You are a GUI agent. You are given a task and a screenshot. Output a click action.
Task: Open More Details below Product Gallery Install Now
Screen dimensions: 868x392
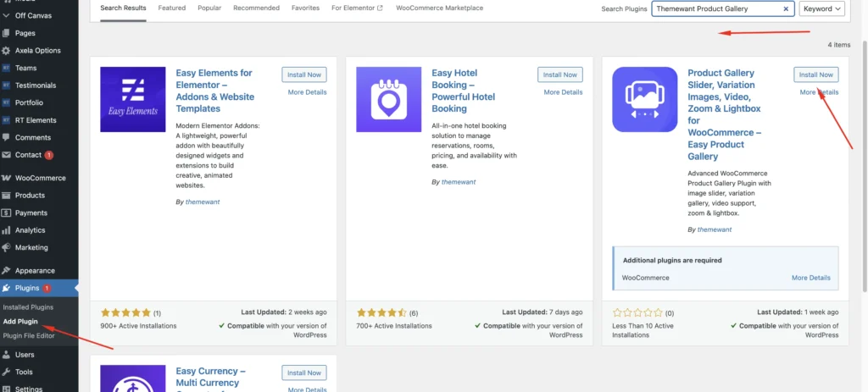[x=820, y=92]
